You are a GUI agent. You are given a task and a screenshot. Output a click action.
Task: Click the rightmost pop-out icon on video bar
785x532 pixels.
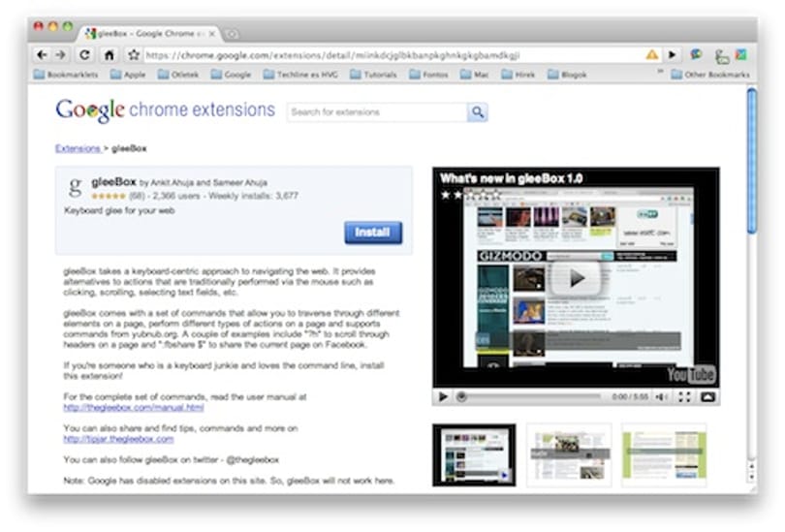tap(707, 397)
